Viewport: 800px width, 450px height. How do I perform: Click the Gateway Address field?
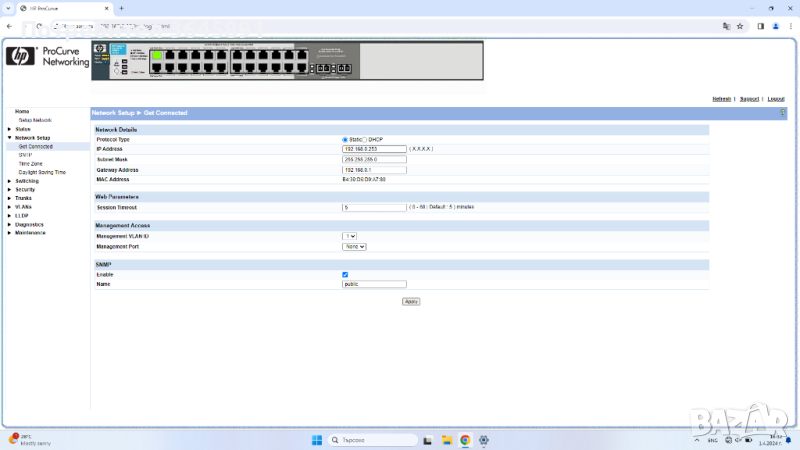pyautogui.click(x=374, y=170)
